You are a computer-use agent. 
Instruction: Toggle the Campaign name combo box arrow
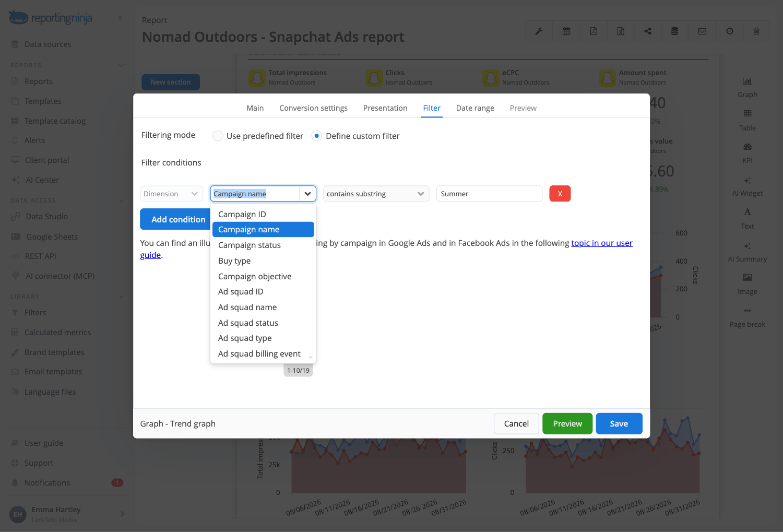pos(308,194)
